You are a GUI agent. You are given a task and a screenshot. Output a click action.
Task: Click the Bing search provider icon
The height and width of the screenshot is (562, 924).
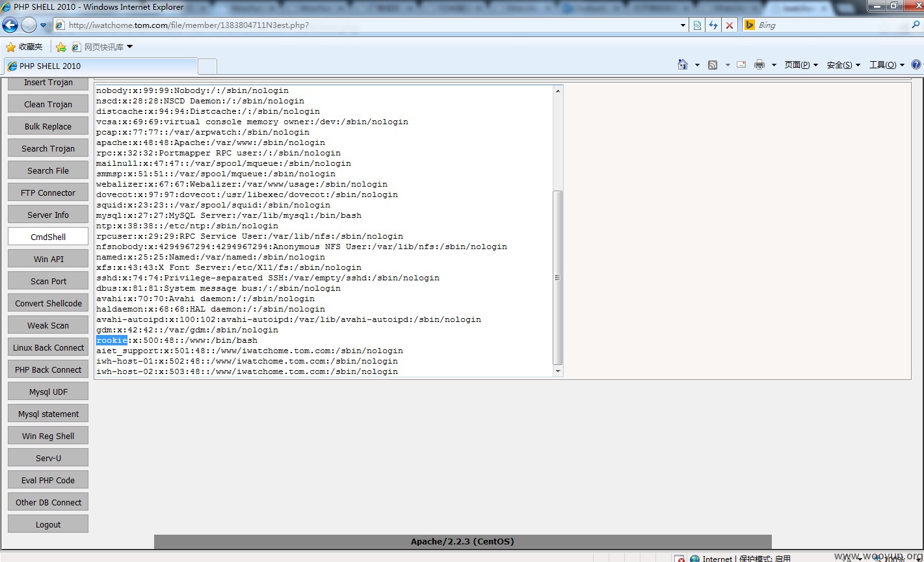749,25
